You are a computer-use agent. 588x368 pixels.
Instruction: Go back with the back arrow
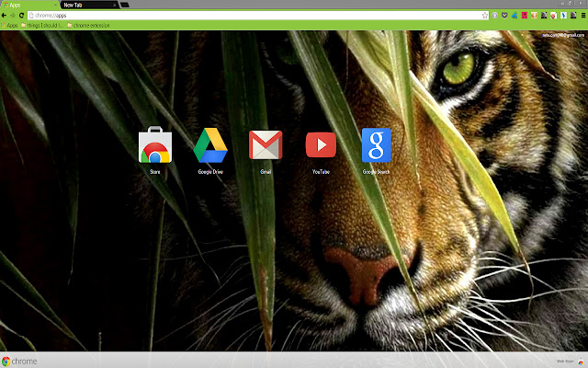4,16
